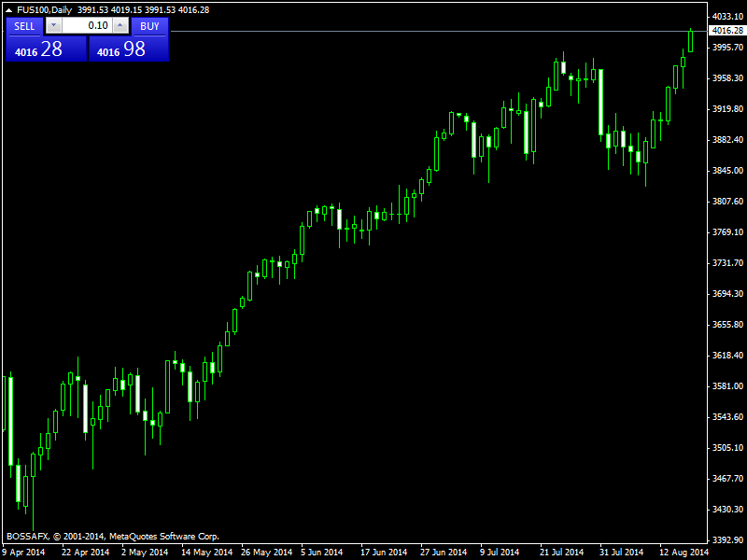Click the 3430.30 price scale label
This screenshot has height=560, width=747.
(727, 509)
